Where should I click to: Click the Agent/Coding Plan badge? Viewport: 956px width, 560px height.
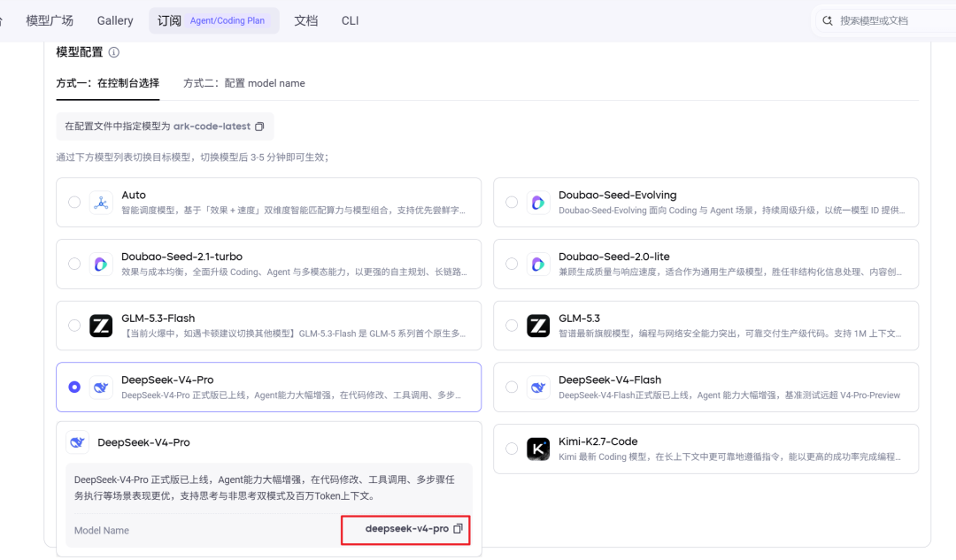pyautogui.click(x=227, y=20)
